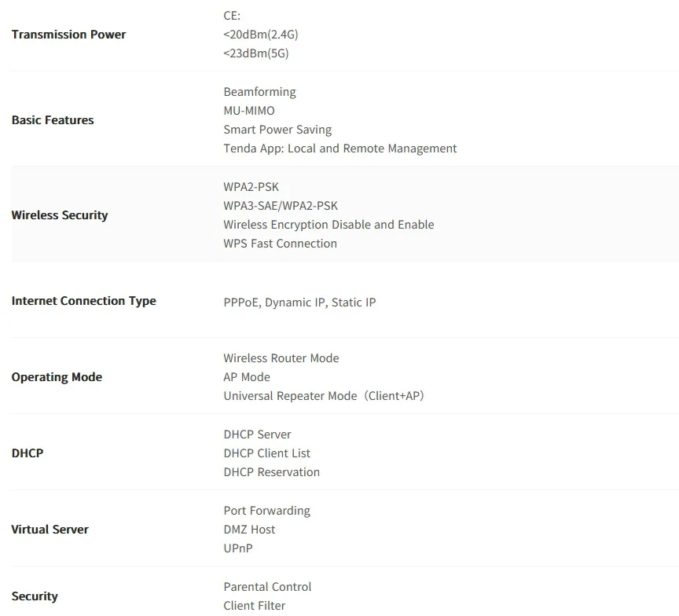
Task: Click the Basic Features heading
Action: click(x=53, y=120)
